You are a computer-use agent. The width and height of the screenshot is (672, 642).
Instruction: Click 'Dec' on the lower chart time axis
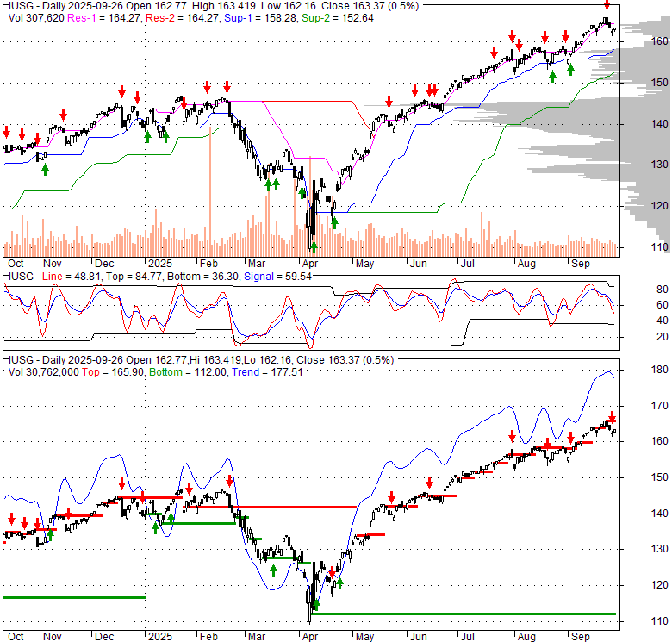tap(104, 637)
